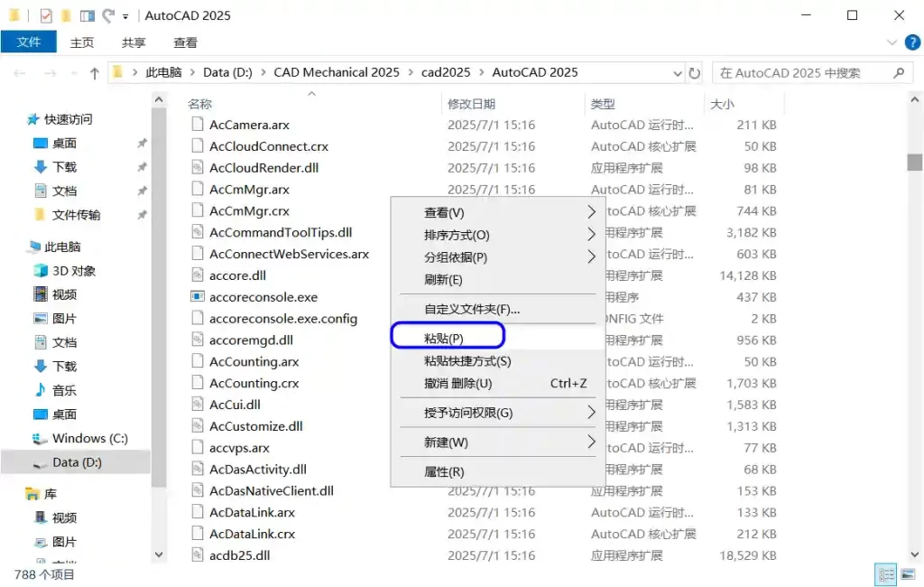The image size is (924, 587).
Task: Select the 3D 对象 folder icon in sidebar
Action: point(41,271)
